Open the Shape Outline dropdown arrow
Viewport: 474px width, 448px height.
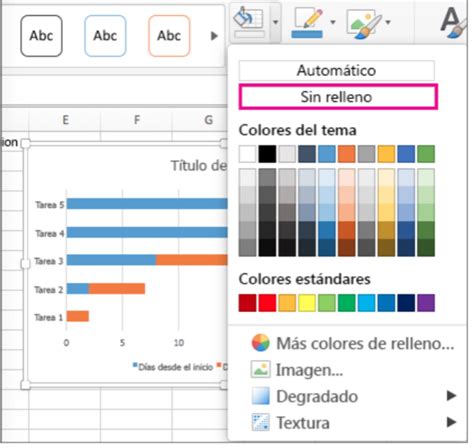point(333,22)
